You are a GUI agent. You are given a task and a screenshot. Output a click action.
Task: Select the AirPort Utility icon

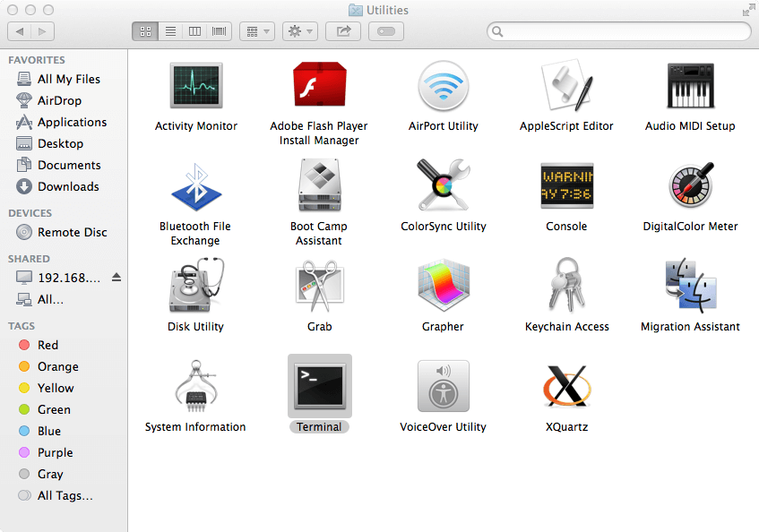[444, 86]
